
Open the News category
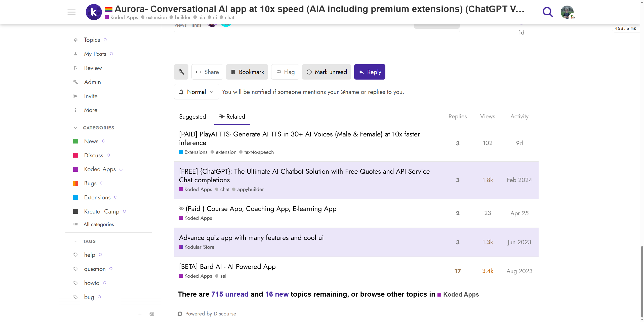pos(91,141)
